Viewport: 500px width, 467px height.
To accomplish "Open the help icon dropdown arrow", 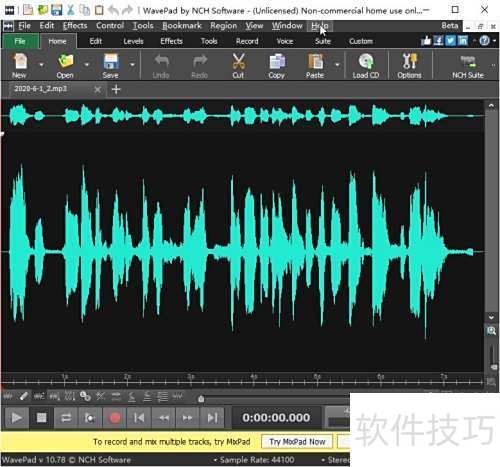I will click(x=494, y=41).
